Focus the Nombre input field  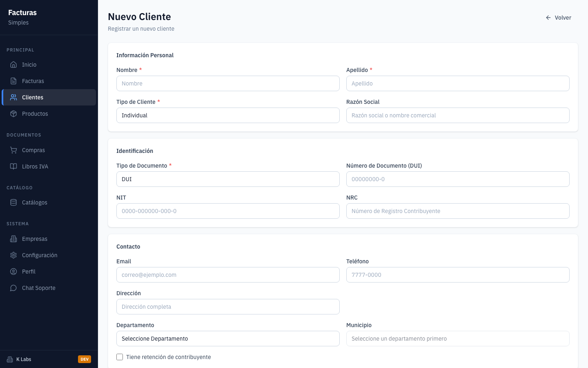[228, 83]
